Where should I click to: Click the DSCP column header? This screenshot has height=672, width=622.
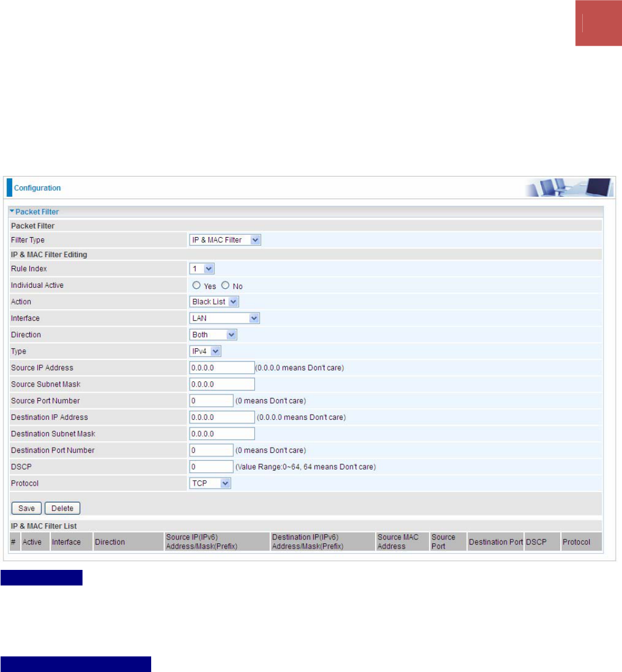542,542
